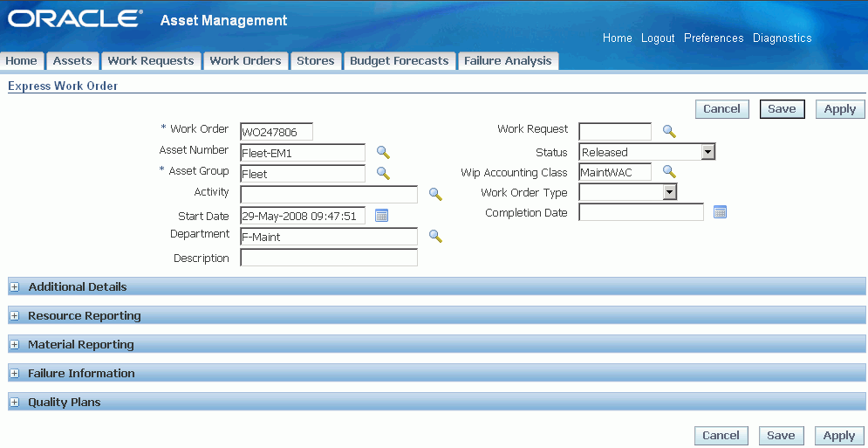Focus the Department field F-Maint
The image size is (868, 448).
pyautogui.click(x=329, y=237)
